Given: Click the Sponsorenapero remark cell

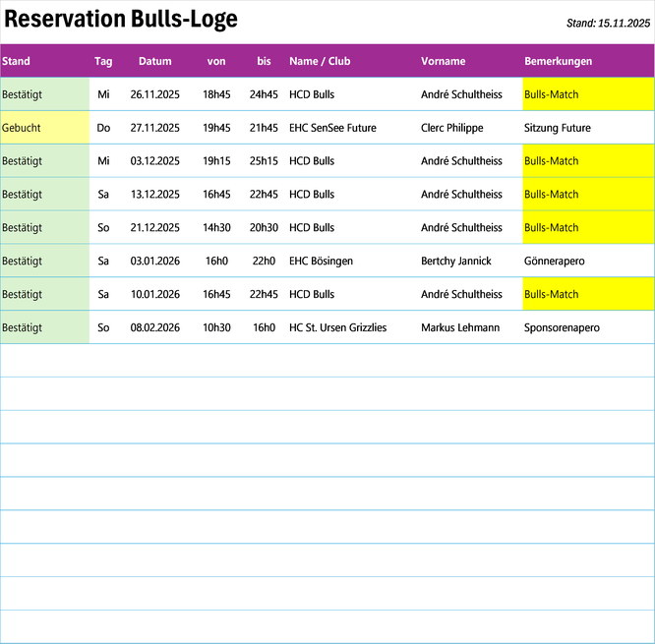Looking at the screenshot, I should pos(562,327).
